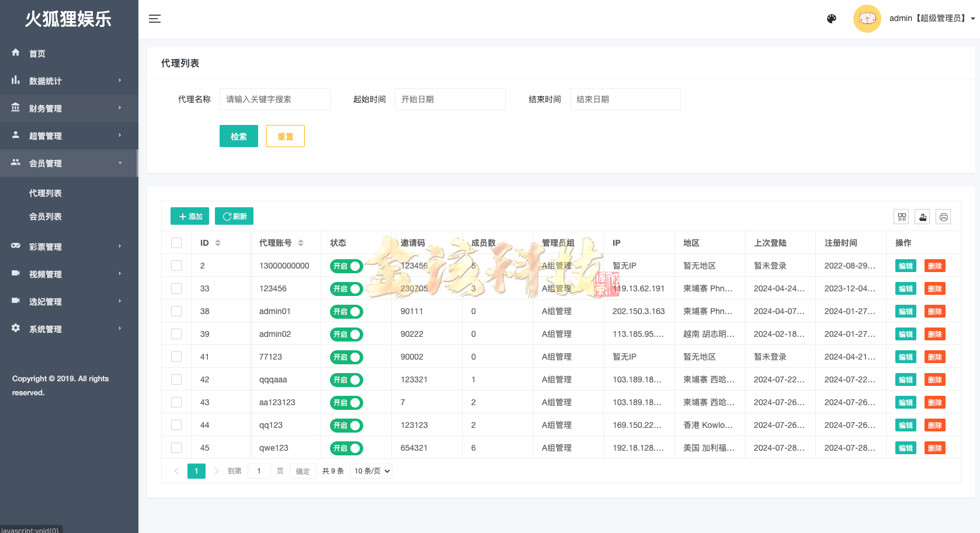Click the 添加 add button

point(189,215)
